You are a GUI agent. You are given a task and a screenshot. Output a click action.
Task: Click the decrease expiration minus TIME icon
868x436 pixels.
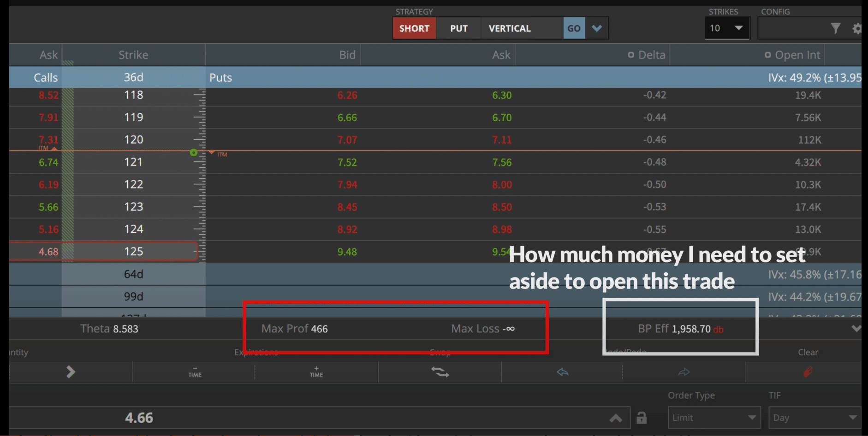click(195, 372)
